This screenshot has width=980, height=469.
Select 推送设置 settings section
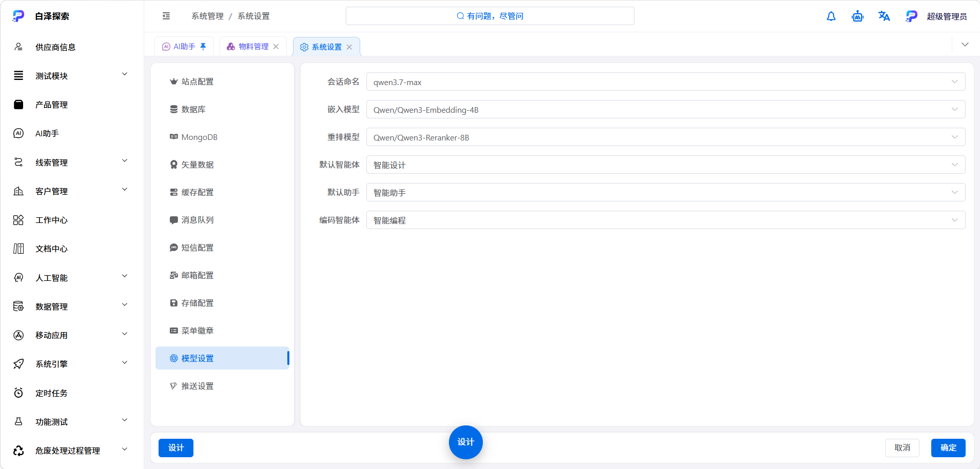(x=222, y=386)
